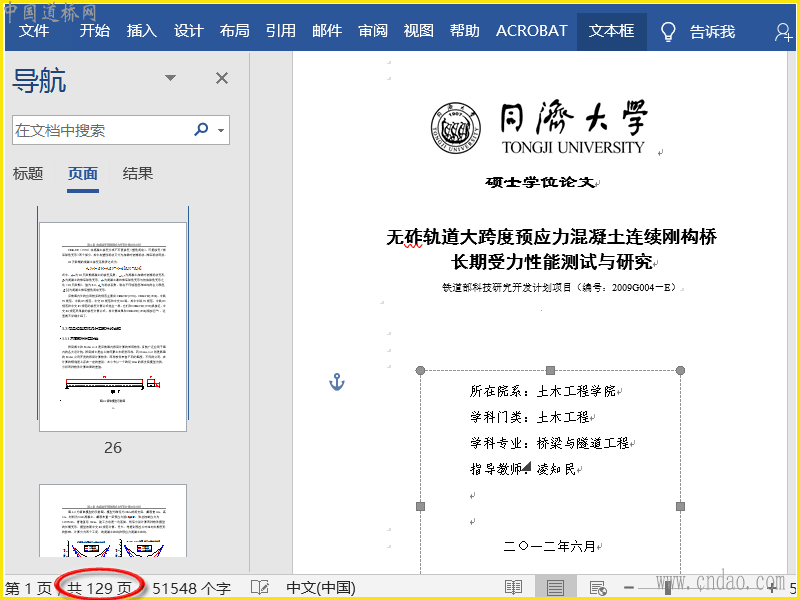Switch to Web Layout view icon
The height and width of the screenshot is (600, 800).
click(x=597, y=588)
